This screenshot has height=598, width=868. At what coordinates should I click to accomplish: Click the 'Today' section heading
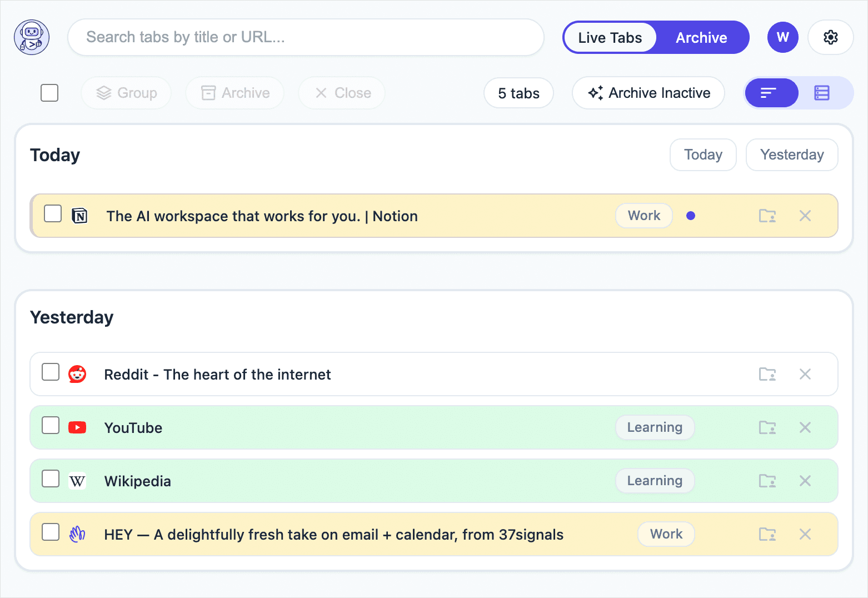click(55, 155)
